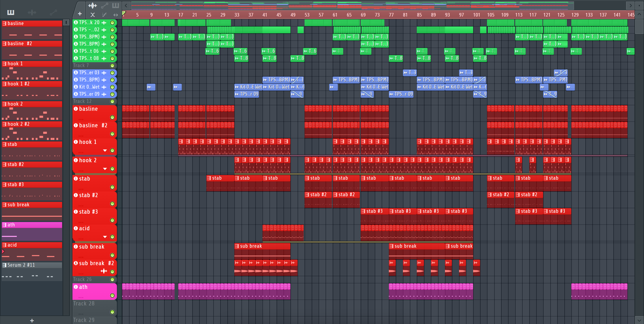
Task: Click waveform icon on TPS..er 09 track
Action: click(104, 94)
